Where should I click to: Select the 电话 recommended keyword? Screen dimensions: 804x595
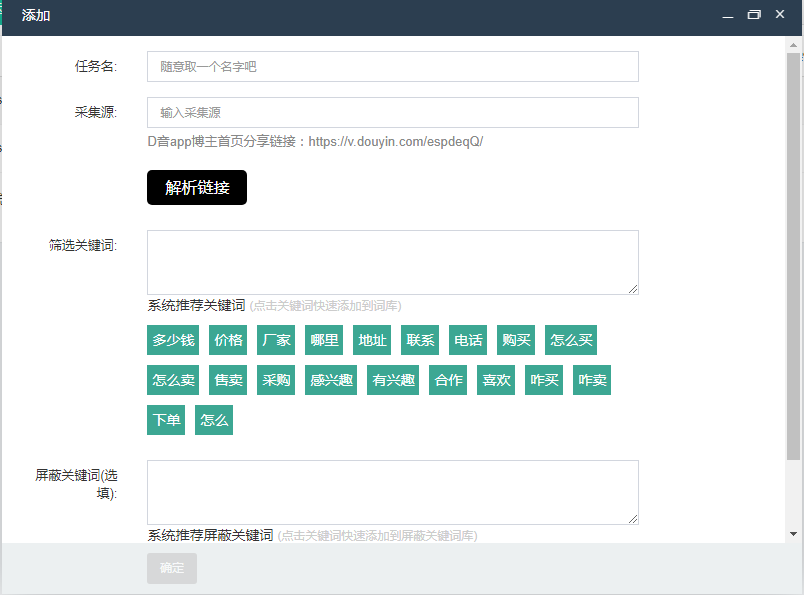467,340
